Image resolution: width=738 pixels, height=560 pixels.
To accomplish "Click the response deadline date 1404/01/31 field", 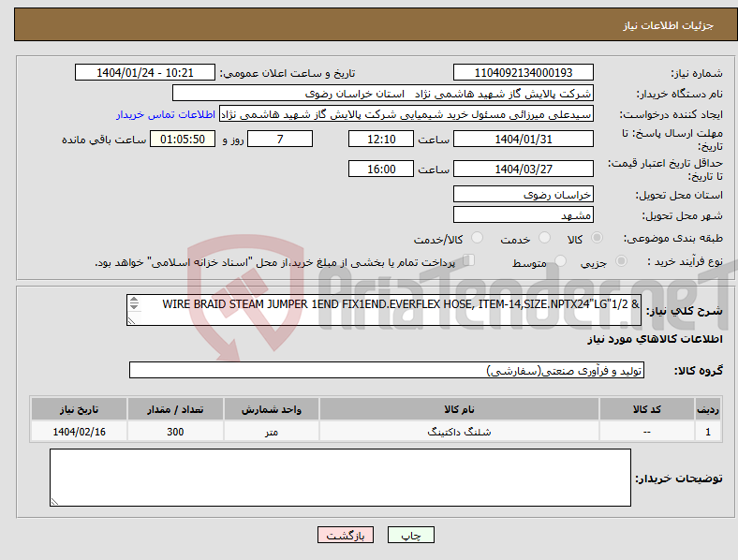I will 523,139.
